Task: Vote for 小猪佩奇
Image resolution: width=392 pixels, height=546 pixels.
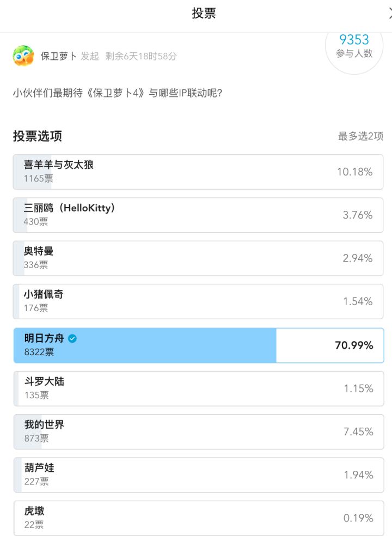Action: point(198,301)
